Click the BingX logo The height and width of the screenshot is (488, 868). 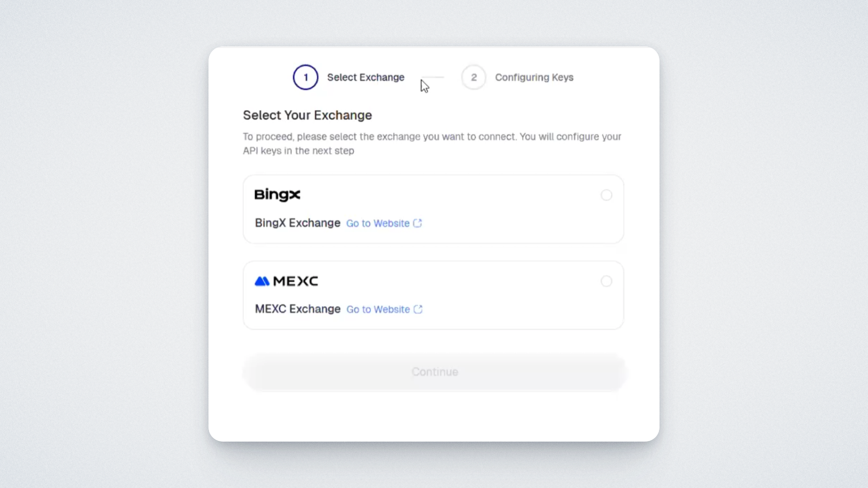(277, 195)
